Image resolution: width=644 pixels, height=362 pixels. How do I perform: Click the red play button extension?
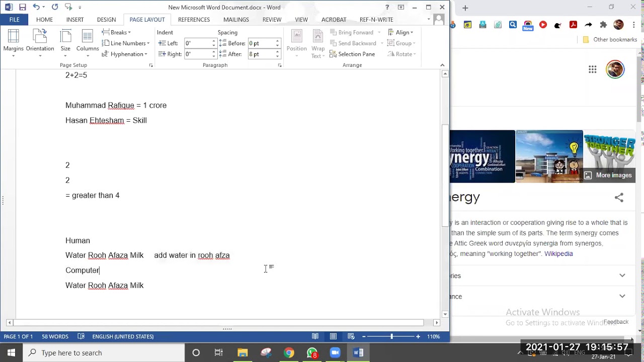click(543, 25)
